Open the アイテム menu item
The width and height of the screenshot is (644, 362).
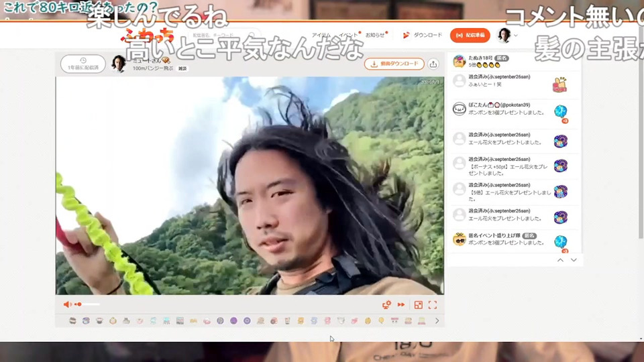[321, 36]
